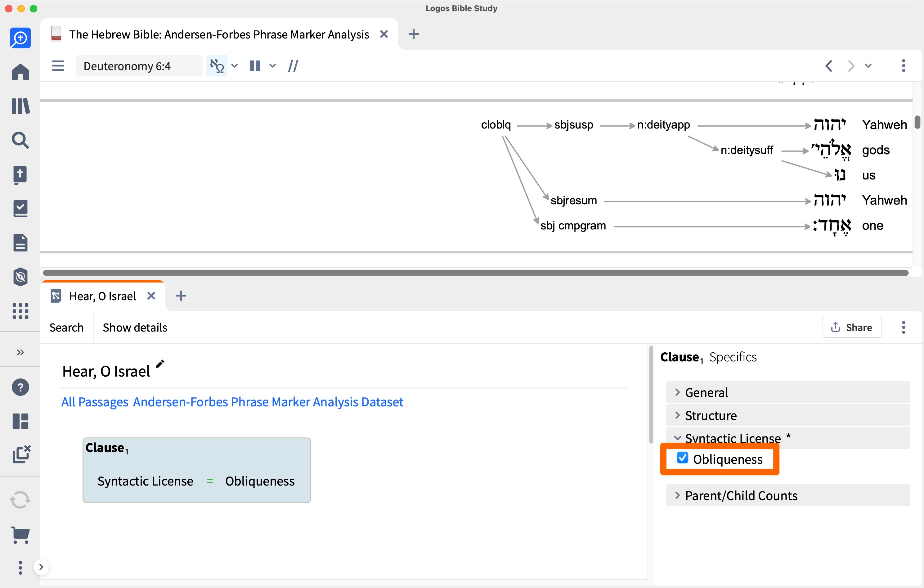
Task: Expand sidebar with double chevron icon
Action: coord(20,352)
